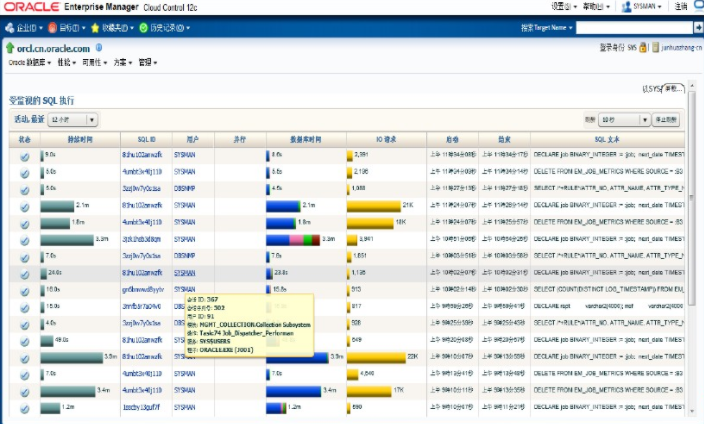Open the 10 秒 refresh interval combo box
The width and height of the screenshot is (704, 424).
pos(623,119)
